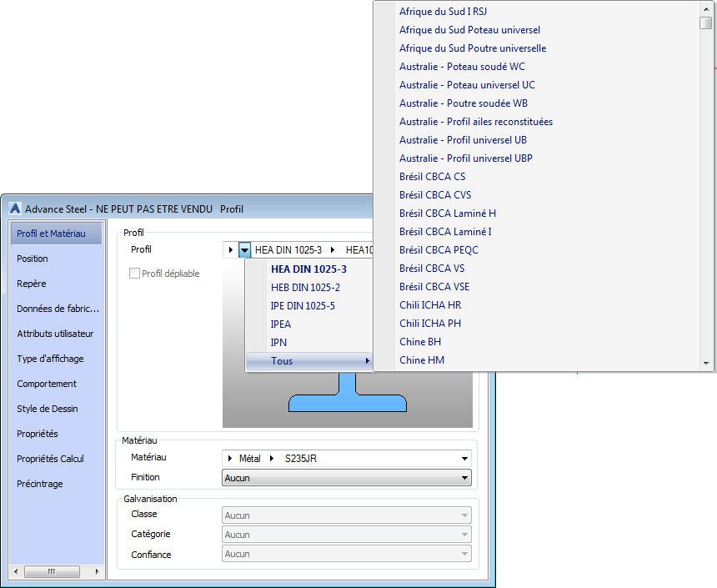The height and width of the screenshot is (588, 717).
Task: Choose IPN from profile menu
Action: click(309, 342)
